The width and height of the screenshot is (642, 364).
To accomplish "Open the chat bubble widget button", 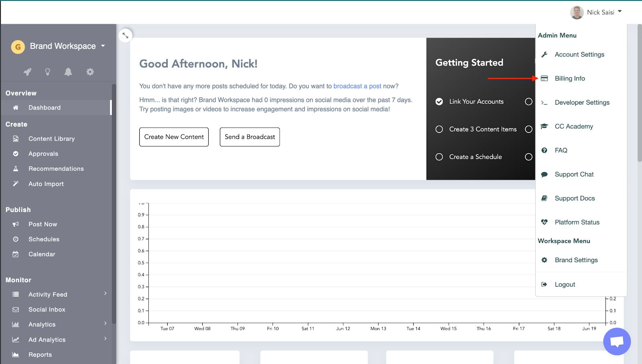I will pyautogui.click(x=617, y=342).
